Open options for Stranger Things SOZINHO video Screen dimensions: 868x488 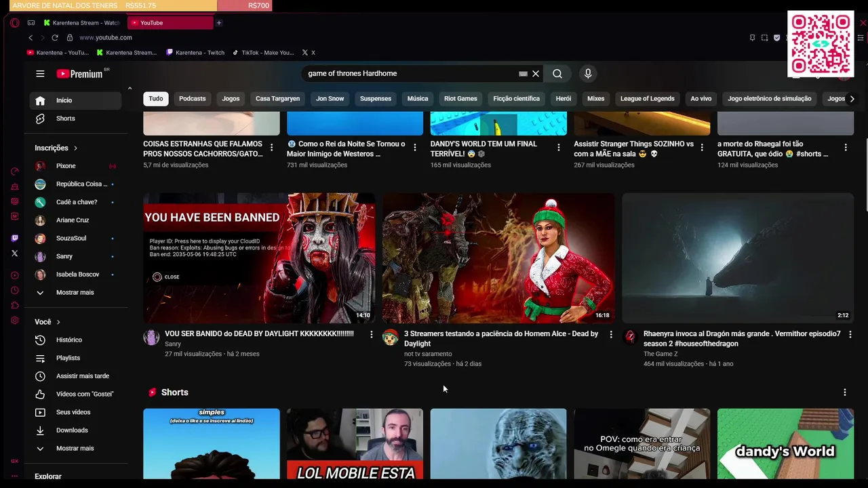pyautogui.click(x=702, y=147)
